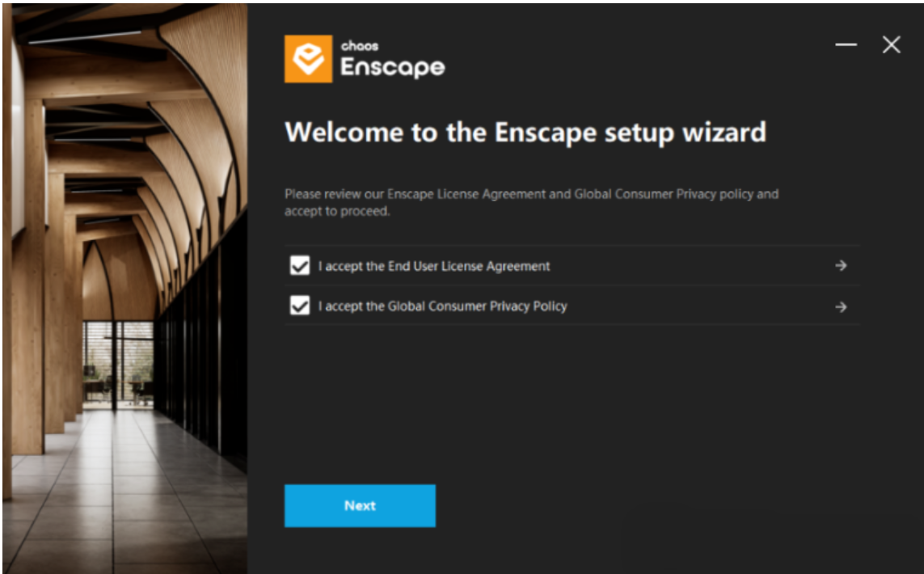924x574 pixels.
Task: Click the small chaos brand label
Action: [x=360, y=45]
